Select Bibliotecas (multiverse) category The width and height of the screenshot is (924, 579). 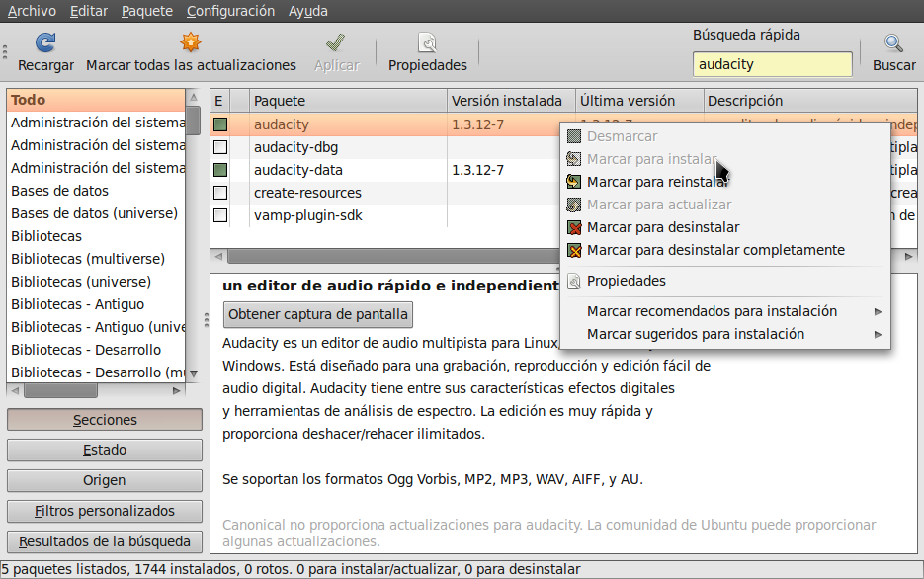pyautogui.click(x=96, y=259)
